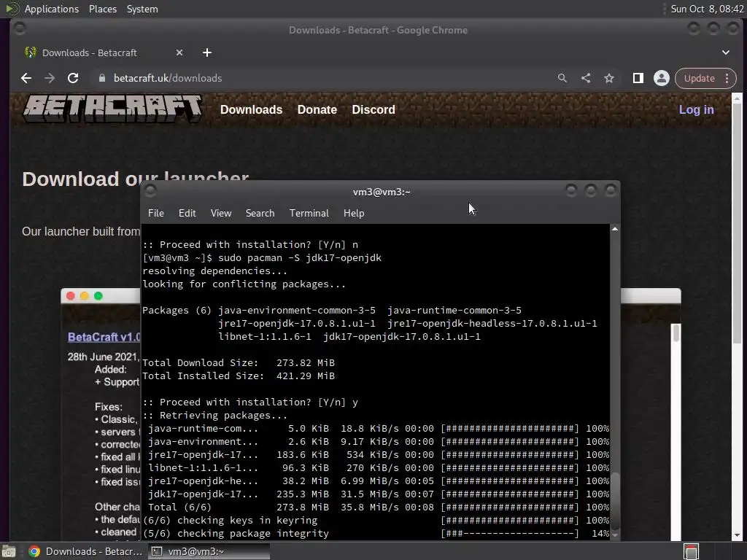Click Chrome window menu button at top-left

click(x=20, y=28)
